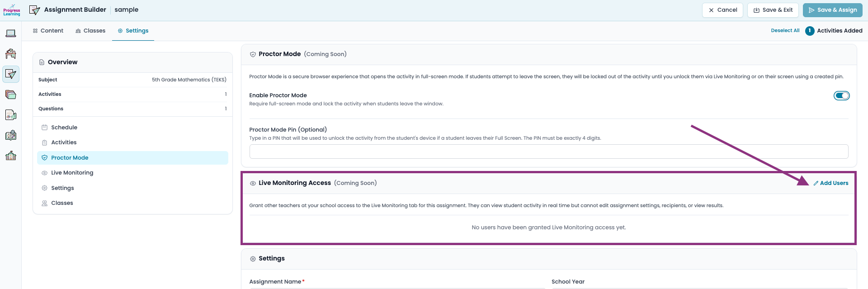Image resolution: width=868 pixels, height=289 pixels.
Task: Open the laptop icon in left sidebar
Action: click(x=11, y=33)
